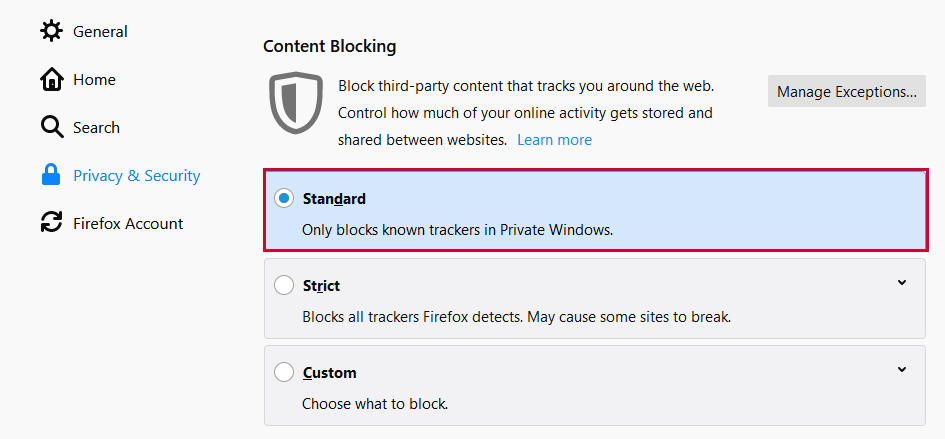Image resolution: width=945 pixels, height=439 pixels.
Task: Open the General settings label
Action: pos(101,32)
